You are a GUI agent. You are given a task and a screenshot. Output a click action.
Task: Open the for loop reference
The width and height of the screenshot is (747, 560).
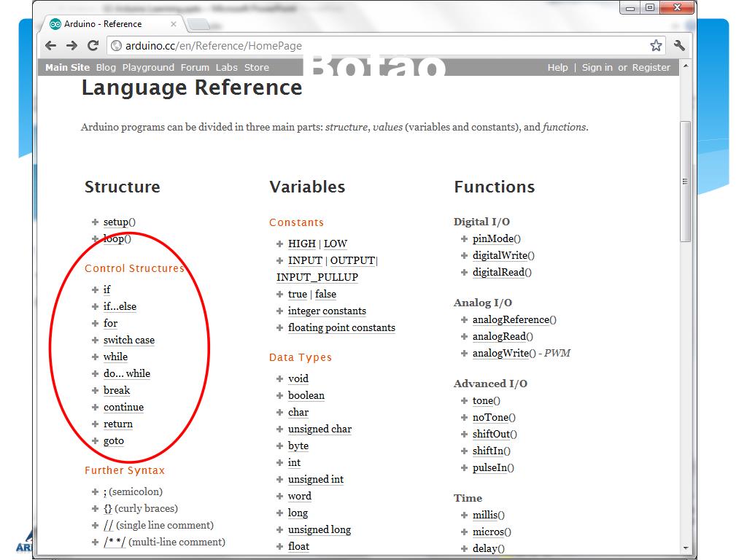point(111,323)
